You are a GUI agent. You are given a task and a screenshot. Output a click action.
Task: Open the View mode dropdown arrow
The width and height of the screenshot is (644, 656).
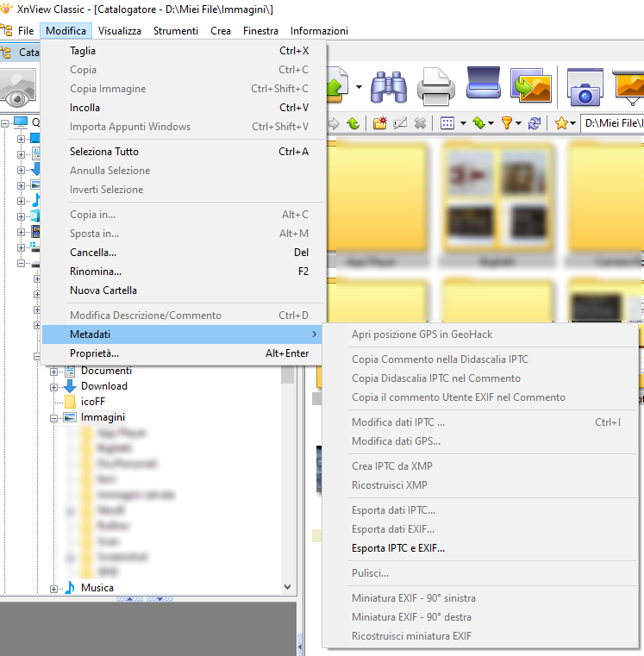pyautogui.click(x=463, y=123)
